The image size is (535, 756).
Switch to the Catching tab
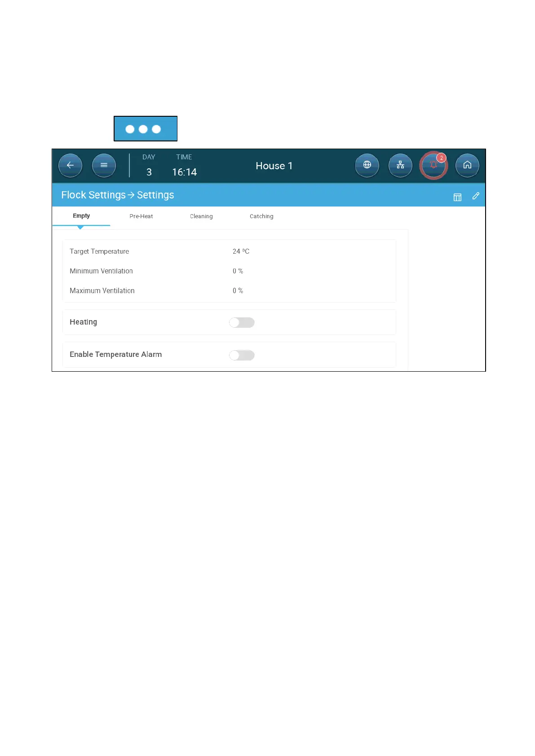[x=261, y=216]
